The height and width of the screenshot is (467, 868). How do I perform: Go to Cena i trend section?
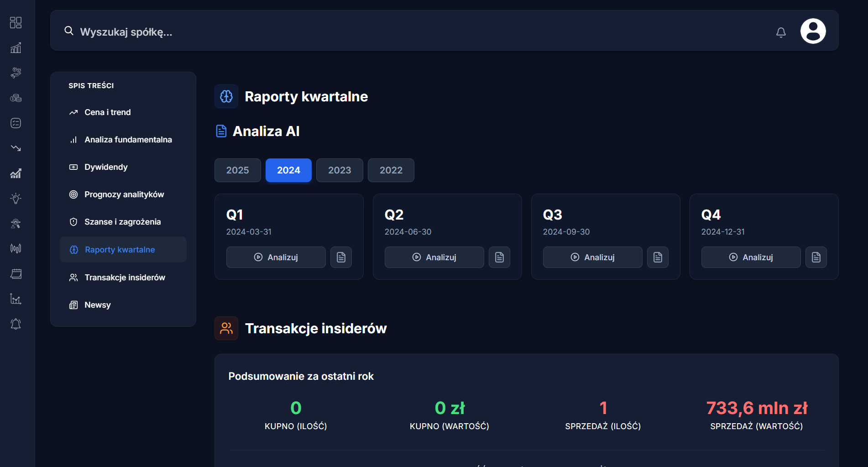click(107, 112)
